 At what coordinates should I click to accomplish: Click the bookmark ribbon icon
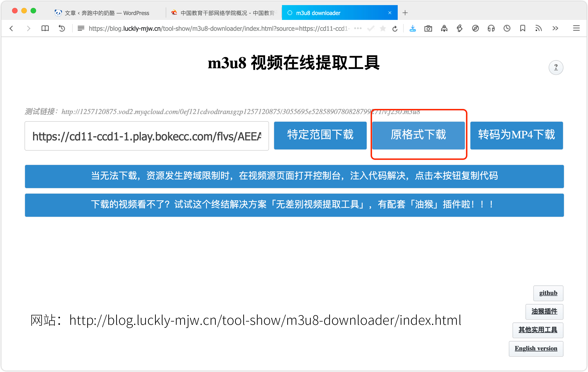(522, 28)
